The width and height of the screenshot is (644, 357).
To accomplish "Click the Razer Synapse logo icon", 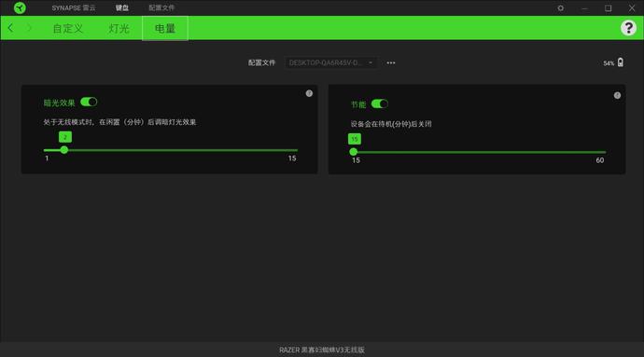I will tap(20, 7).
